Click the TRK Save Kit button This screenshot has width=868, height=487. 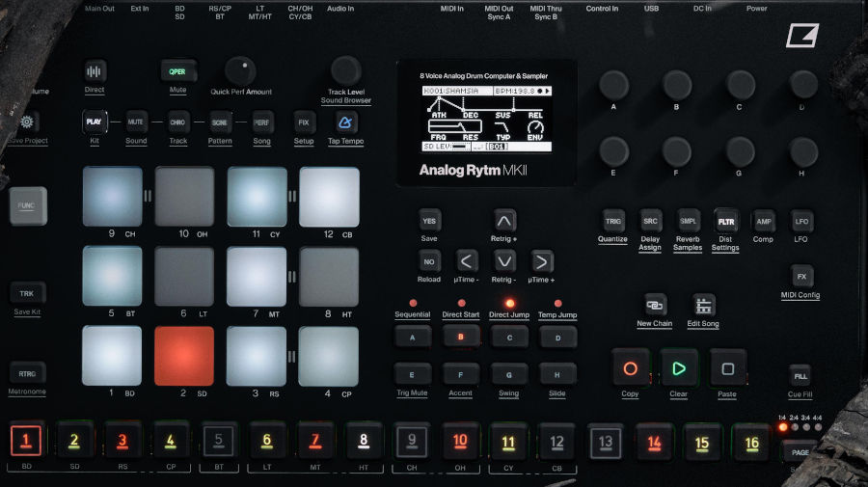[27, 293]
